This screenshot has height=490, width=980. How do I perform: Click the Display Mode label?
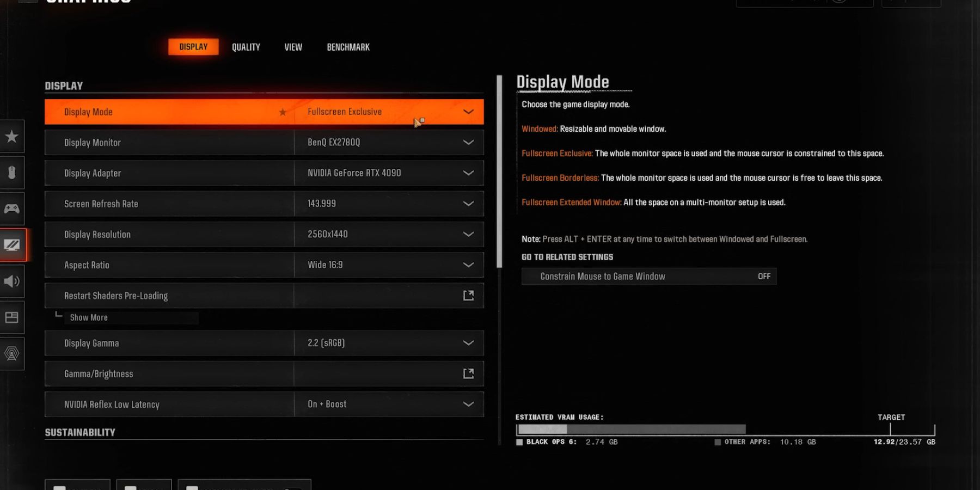tap(88, 112)
